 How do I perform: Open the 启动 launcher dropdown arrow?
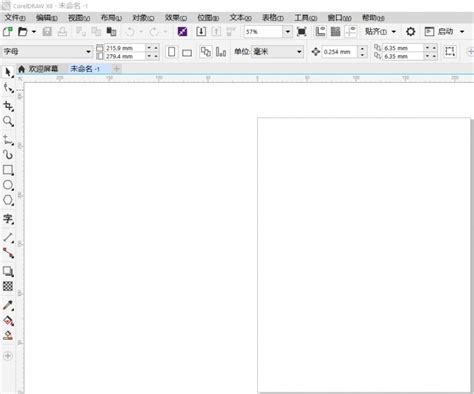462,32
